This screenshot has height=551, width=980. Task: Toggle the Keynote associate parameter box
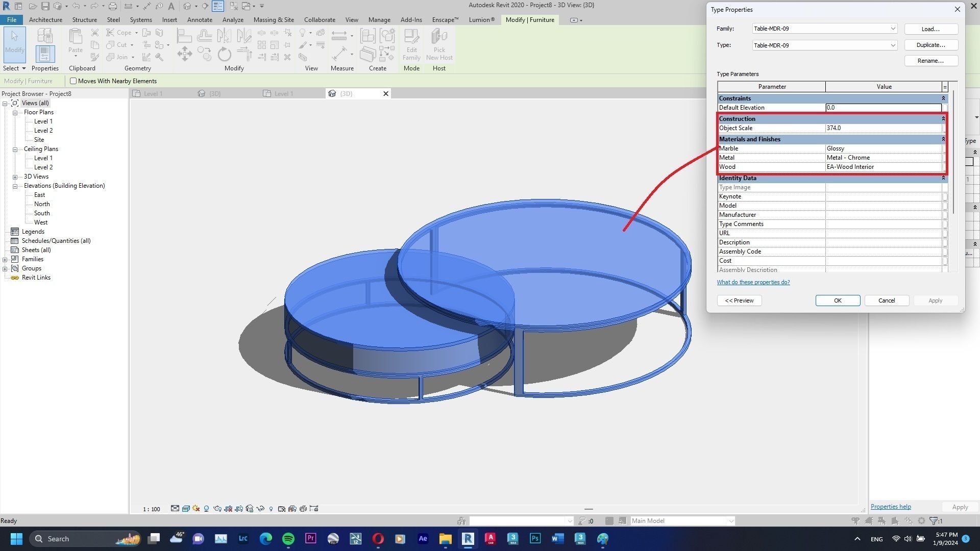945,196
